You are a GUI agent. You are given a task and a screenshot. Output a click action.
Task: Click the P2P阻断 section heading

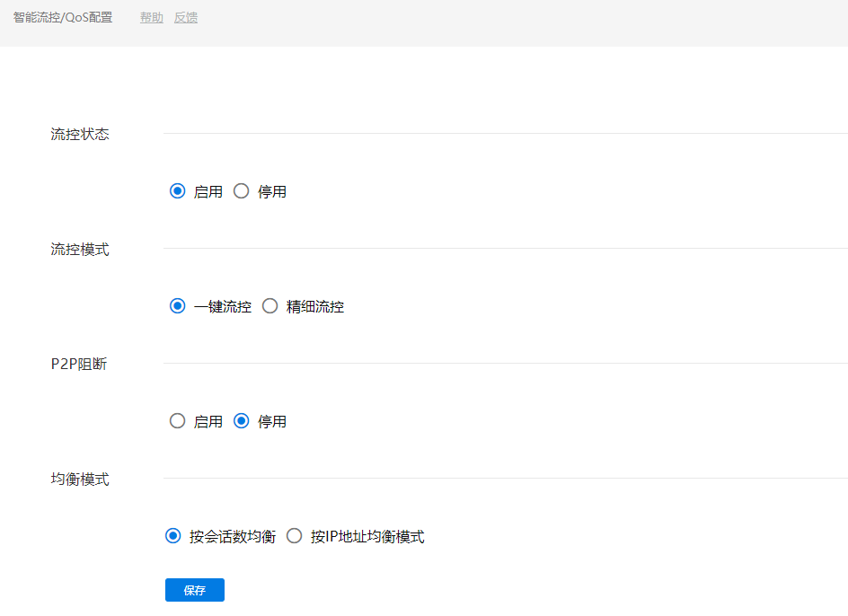(x=79, y=365)
